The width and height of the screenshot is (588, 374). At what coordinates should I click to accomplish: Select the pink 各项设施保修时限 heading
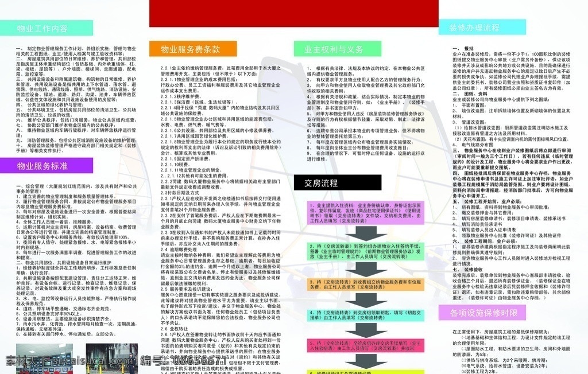pos(482,313)
